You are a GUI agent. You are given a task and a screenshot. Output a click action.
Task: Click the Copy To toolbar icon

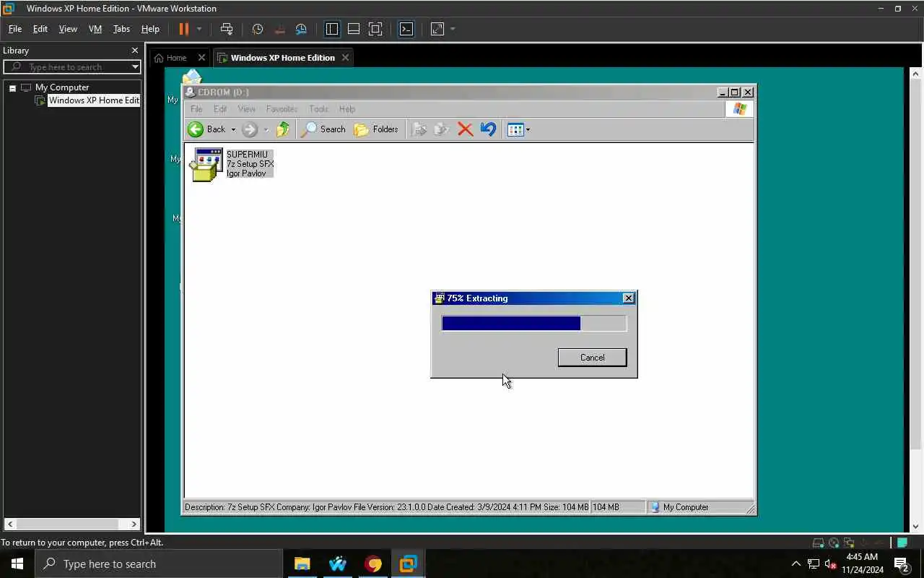pyautogui.click(x=442, y=129)
